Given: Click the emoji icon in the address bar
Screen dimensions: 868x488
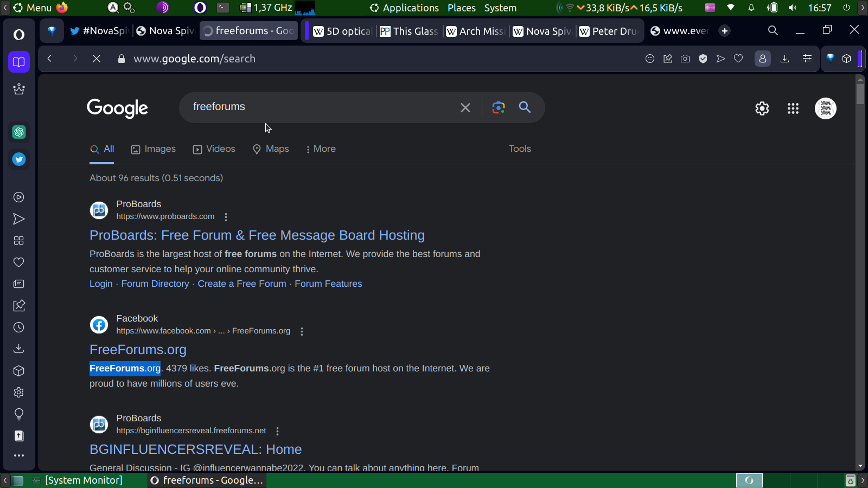Looking at the screenshot, I should tap(650, 59).
